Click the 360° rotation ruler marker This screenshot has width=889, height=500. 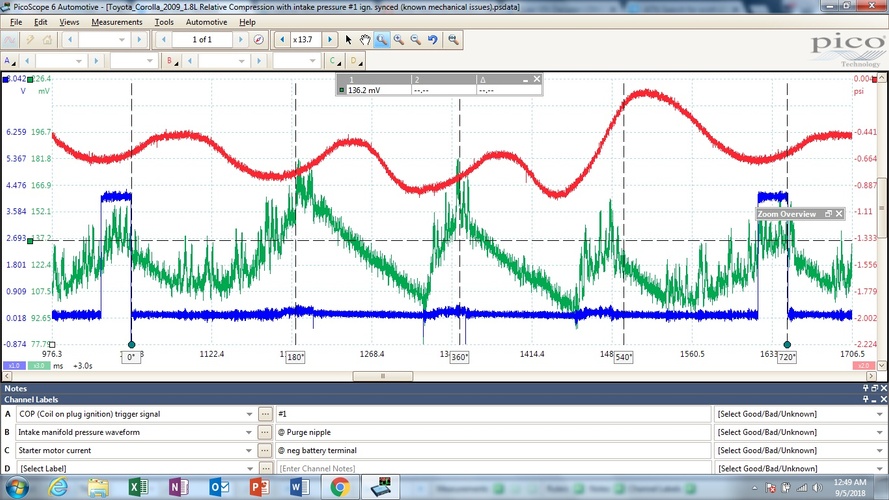[x=459, y=357]
